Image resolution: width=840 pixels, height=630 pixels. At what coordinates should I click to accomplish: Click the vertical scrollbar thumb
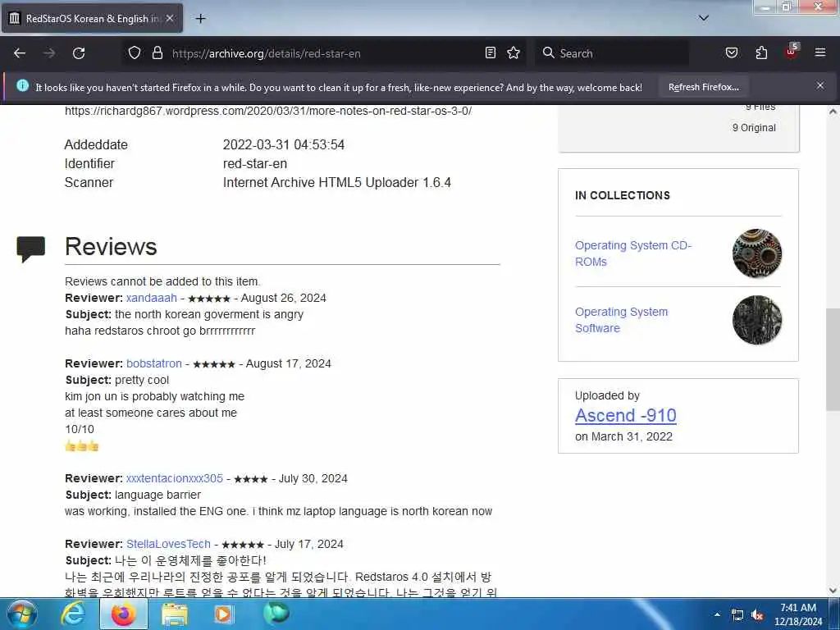coord(833,359)
